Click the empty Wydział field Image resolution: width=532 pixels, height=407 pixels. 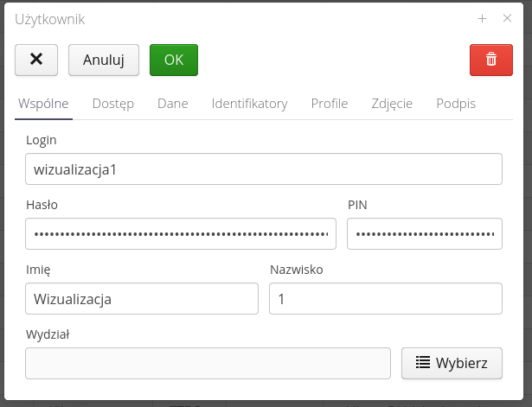point(208,363)
